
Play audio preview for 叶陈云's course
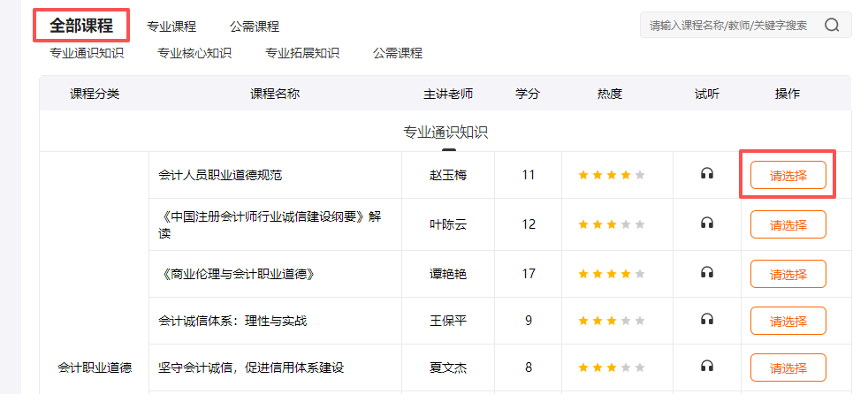[706, 224]
